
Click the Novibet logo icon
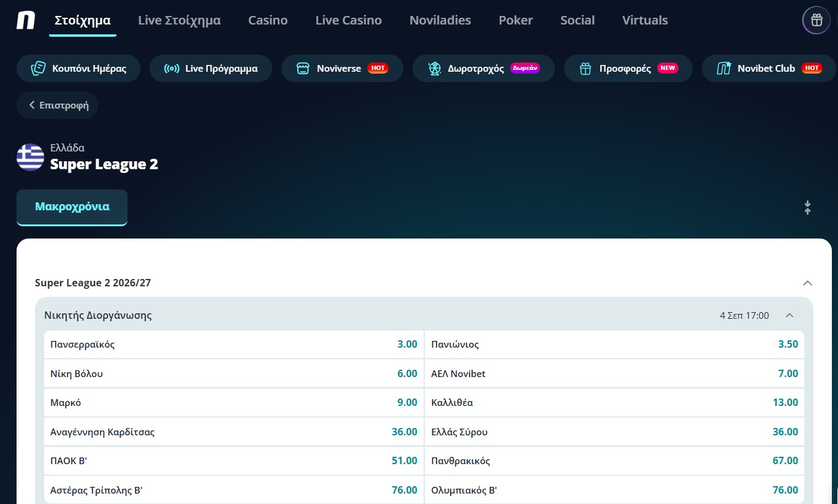(x=26, y=20)
